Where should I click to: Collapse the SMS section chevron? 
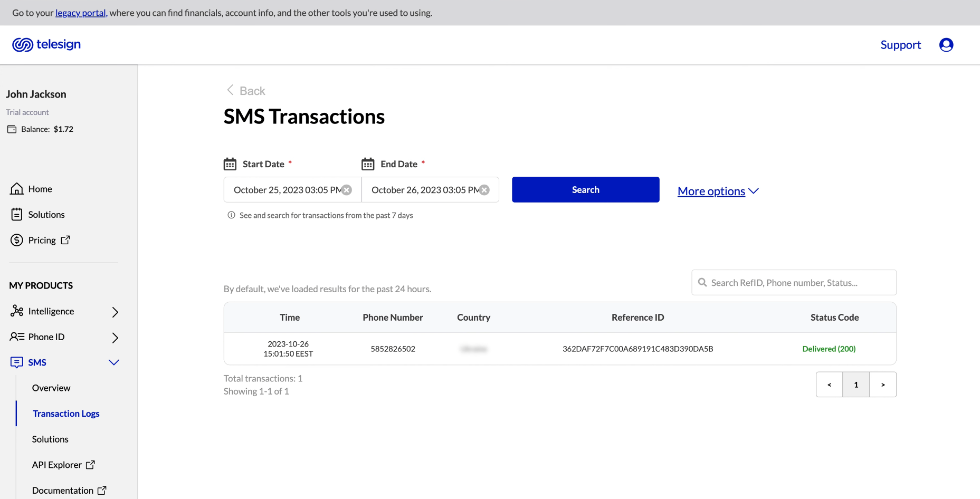click(113, 362)
